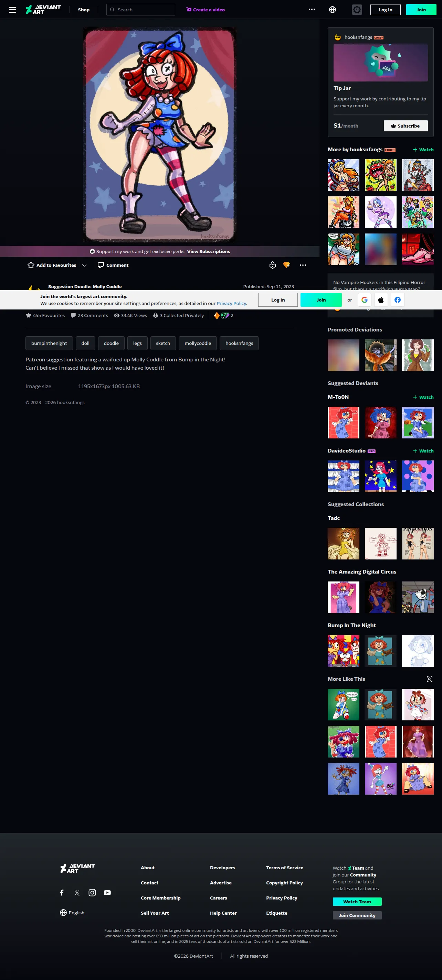Open the Help Center footer link
Image resolution: width=442 pixels, height=980 pixels.
click(223, 913)
